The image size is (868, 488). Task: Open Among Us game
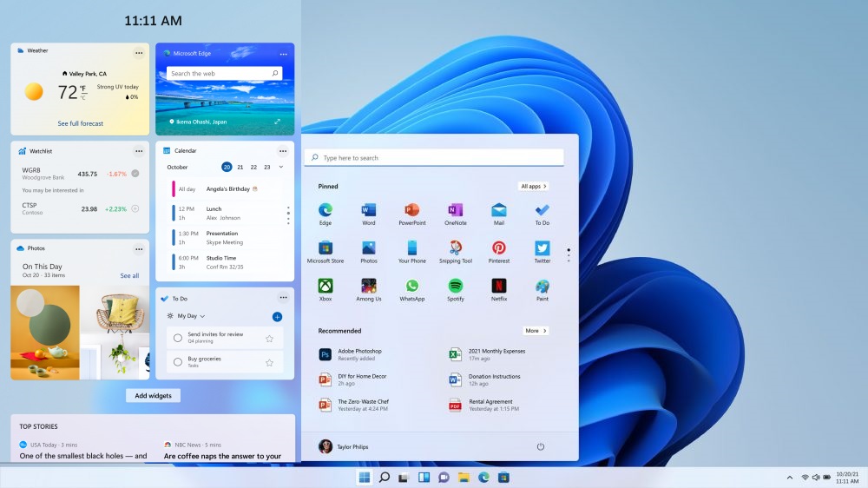point(369,290)
